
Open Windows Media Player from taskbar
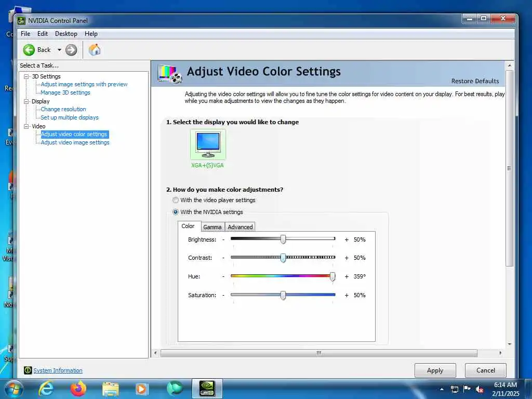pyautogui.click(x=141, y=389)
